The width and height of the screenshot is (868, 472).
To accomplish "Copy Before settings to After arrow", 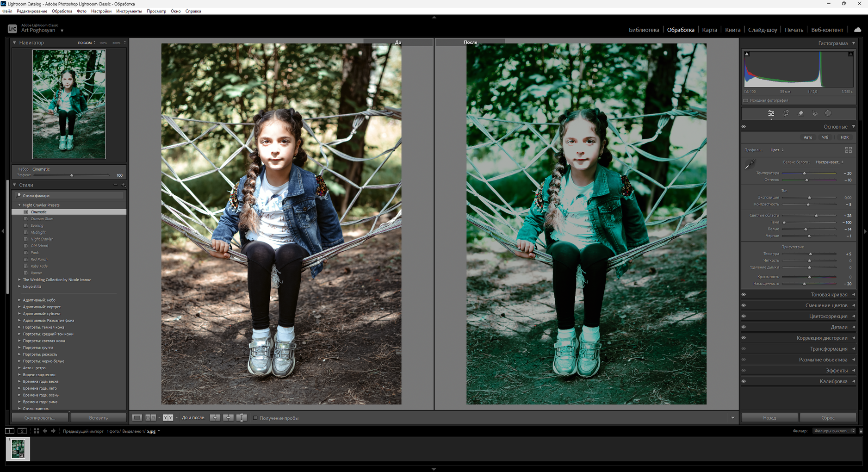I will [215, 417].
